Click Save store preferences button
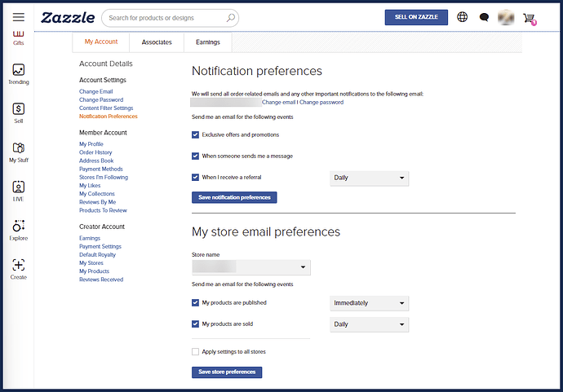The image size is (563, 392). [227, 372]
